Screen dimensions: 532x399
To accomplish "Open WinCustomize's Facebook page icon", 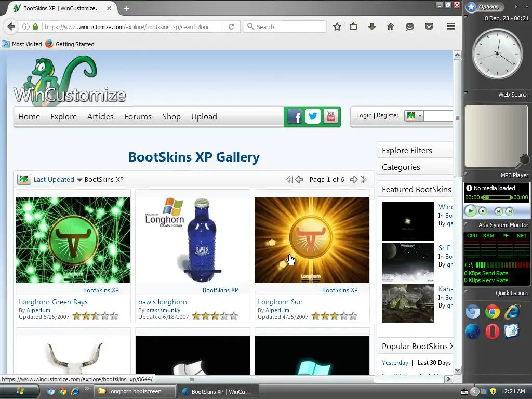I will (x=295, y=116).
